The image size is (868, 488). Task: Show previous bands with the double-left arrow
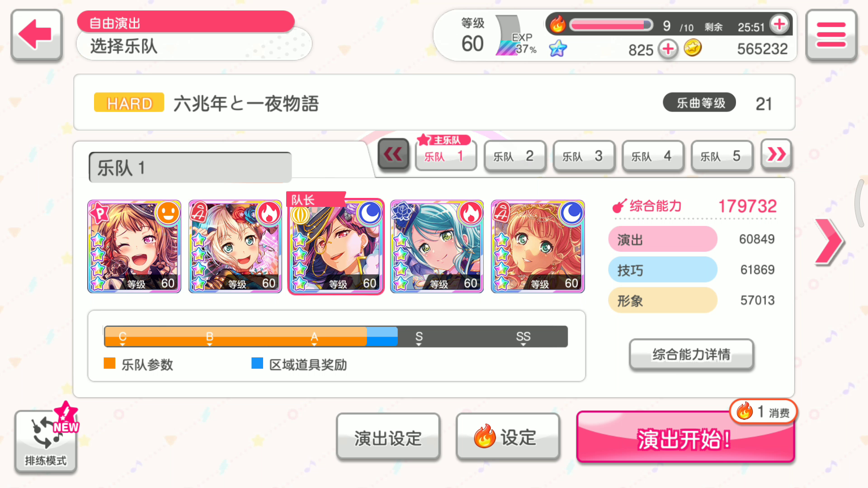[x=393, y=155]
